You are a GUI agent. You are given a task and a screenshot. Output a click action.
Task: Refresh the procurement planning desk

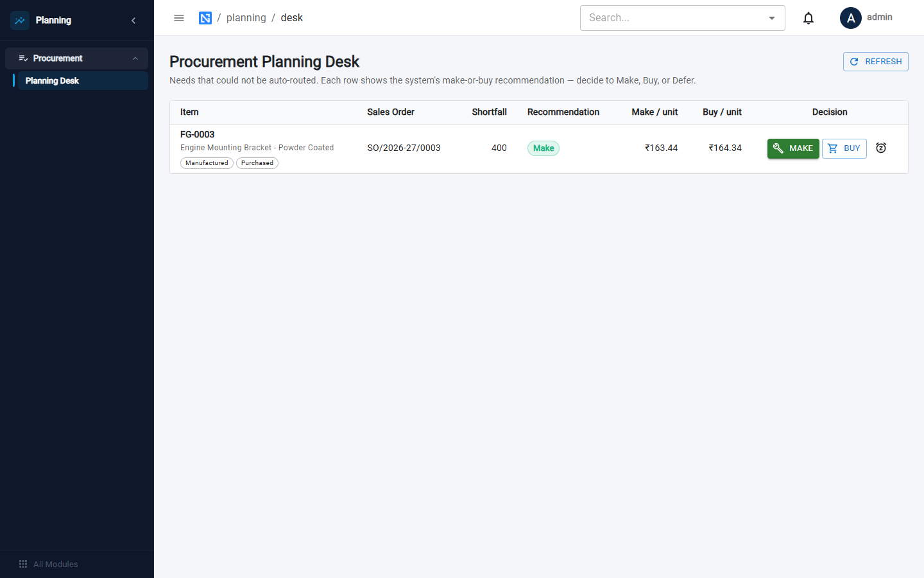876,62
